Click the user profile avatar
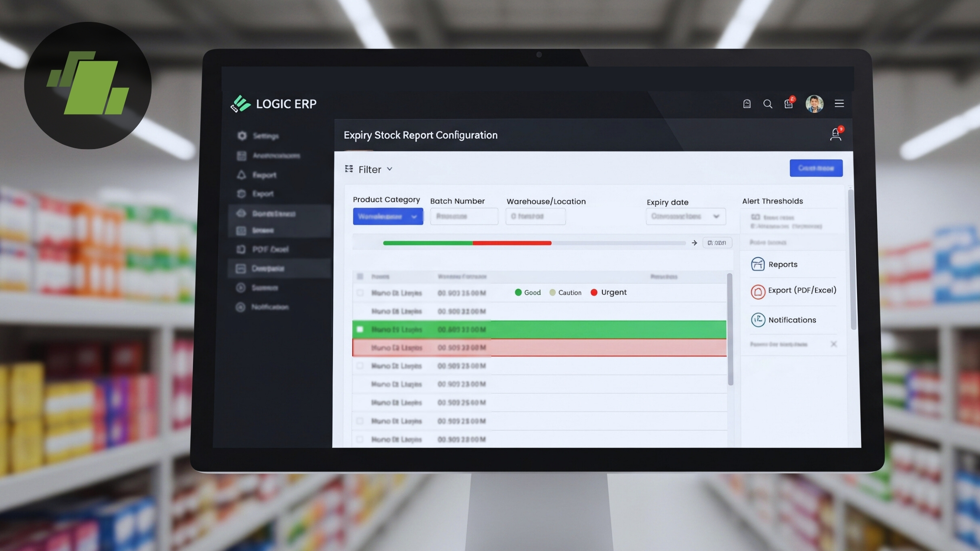The height and width of the screenshot is (551, 980). click(815, 104)
